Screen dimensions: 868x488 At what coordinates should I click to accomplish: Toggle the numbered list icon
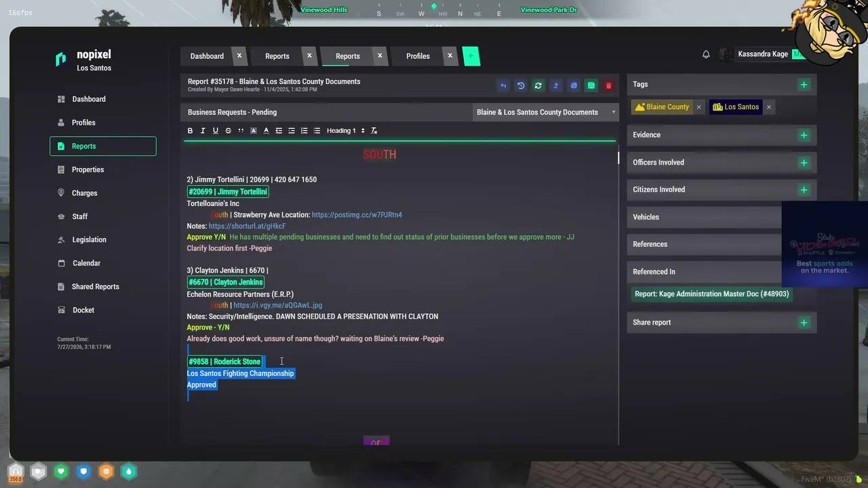(x=304, y=131)
